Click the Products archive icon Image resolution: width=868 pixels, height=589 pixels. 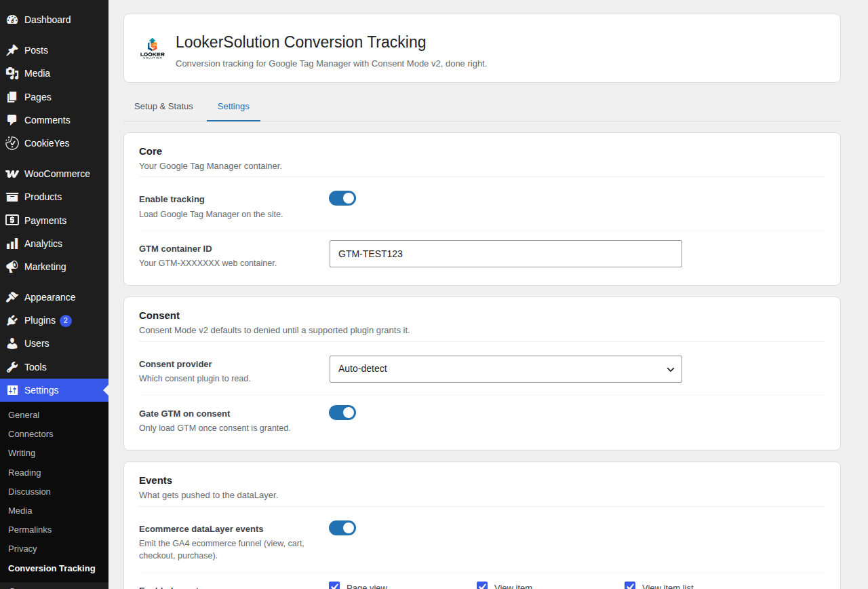12,197
